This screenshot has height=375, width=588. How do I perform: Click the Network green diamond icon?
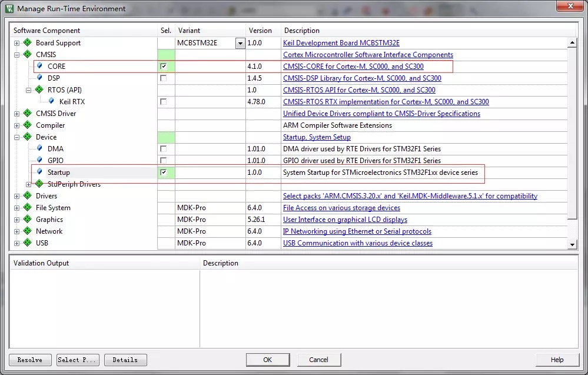(28, 231)
